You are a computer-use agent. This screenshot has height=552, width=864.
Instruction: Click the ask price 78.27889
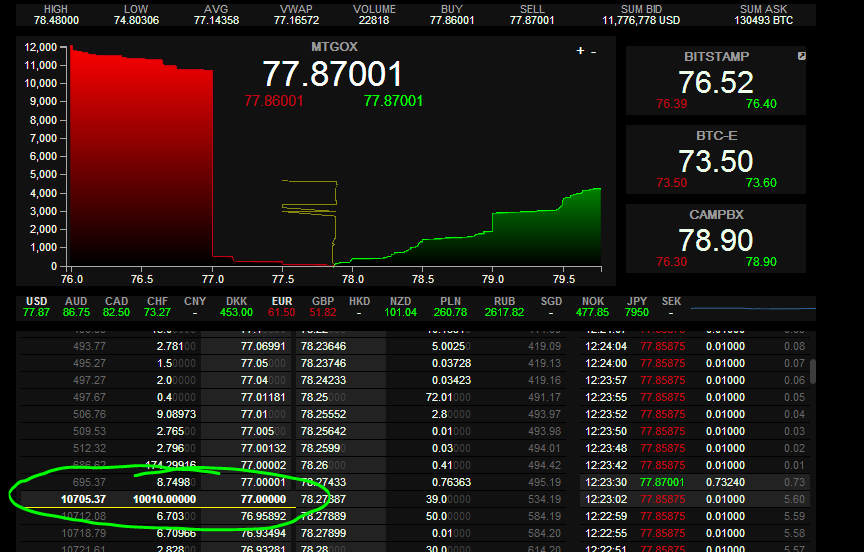(323, 516)
